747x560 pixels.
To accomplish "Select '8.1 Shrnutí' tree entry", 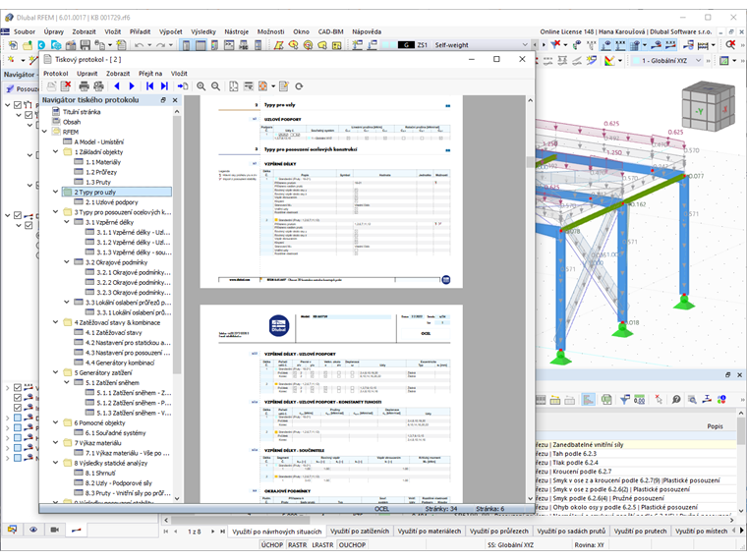I will [100, 473].
